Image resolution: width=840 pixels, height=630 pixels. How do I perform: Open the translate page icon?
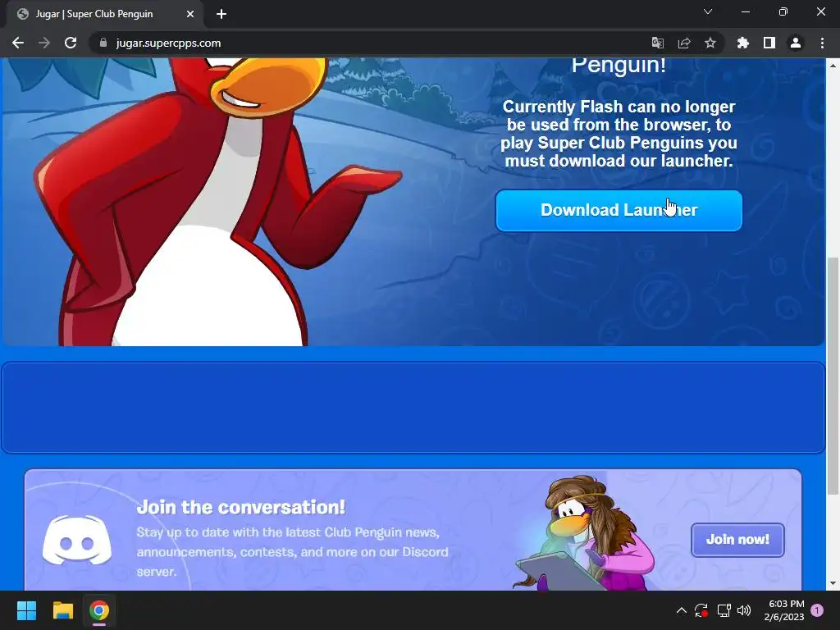coord(657,43)
